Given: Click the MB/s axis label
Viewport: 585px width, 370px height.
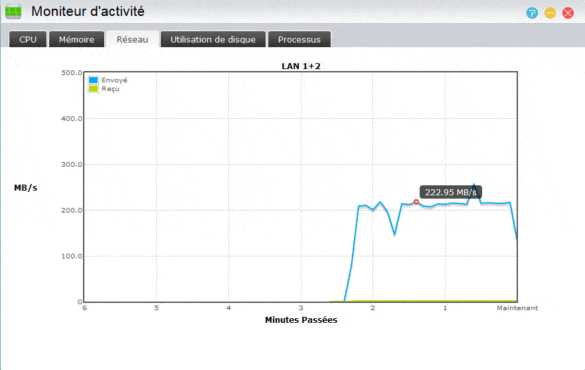Looking at the screenshot, I should coord(26,188).
